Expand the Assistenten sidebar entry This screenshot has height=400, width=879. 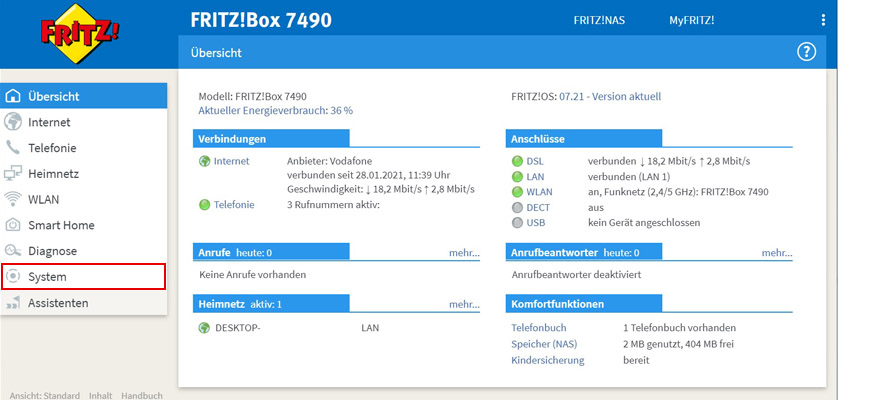(57, 303)
